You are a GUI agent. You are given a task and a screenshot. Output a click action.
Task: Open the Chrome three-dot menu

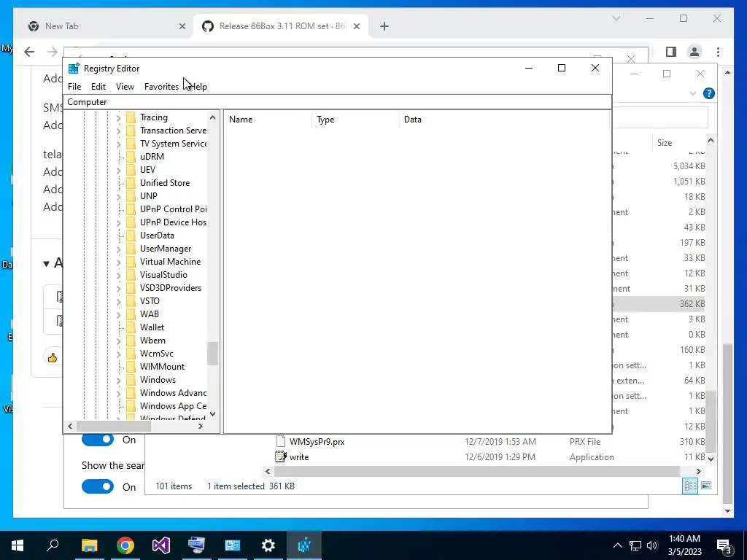(718, 52)
